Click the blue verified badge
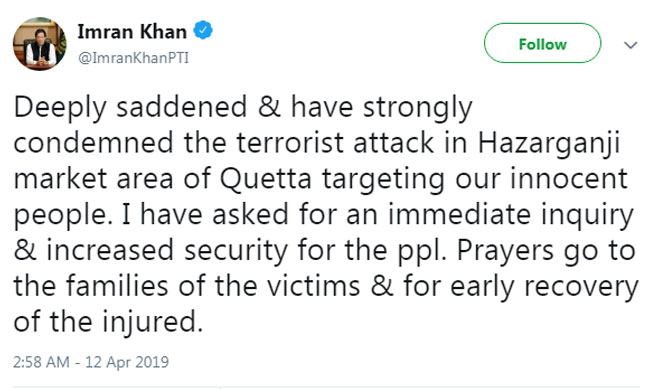The image size is (650, 390). 203,31
